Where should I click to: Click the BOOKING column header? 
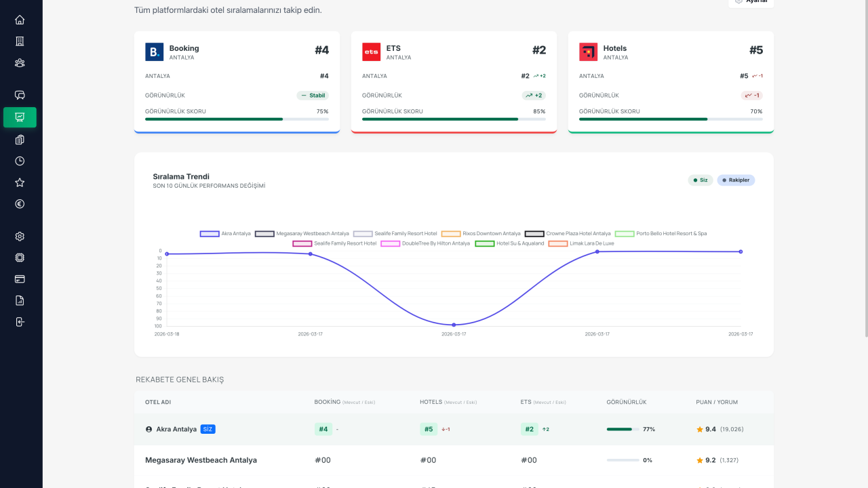click(x=327, y=401)
